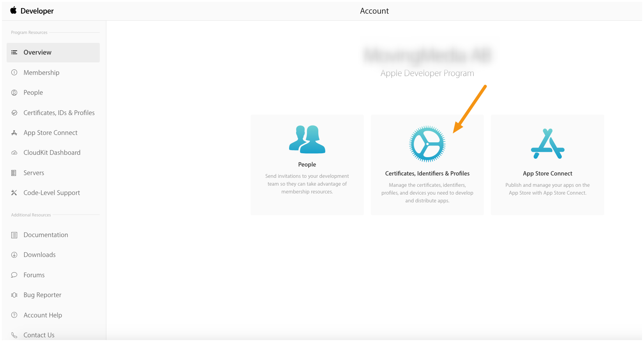This screenshot has height=342, width=644.
Task: Click the Apple logo in header
Action: click(x=14, y=10)
